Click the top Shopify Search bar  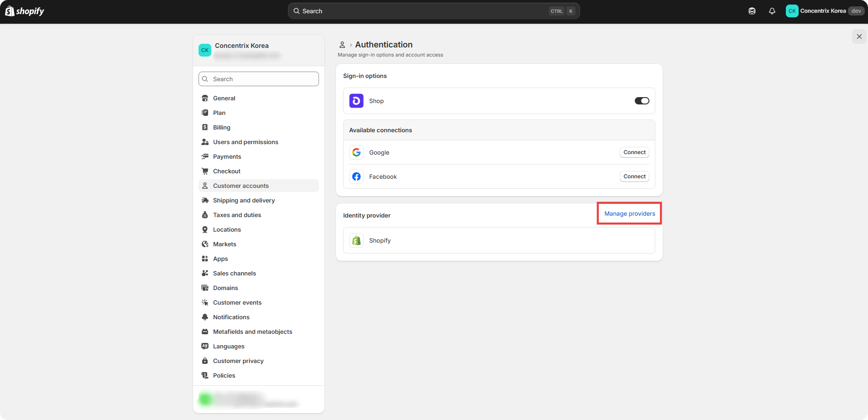434,11
